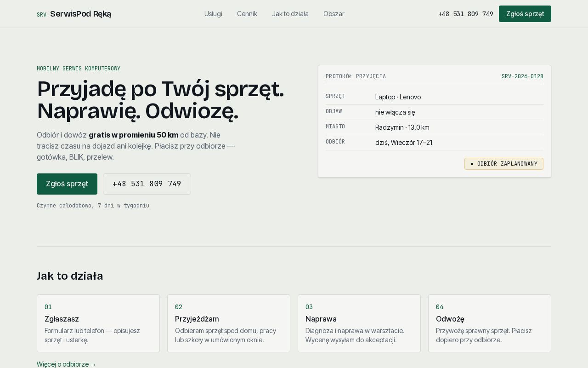
Task: Click the ODBIÓR ZAPLANOWANY status badge
Action: [504, 164]
